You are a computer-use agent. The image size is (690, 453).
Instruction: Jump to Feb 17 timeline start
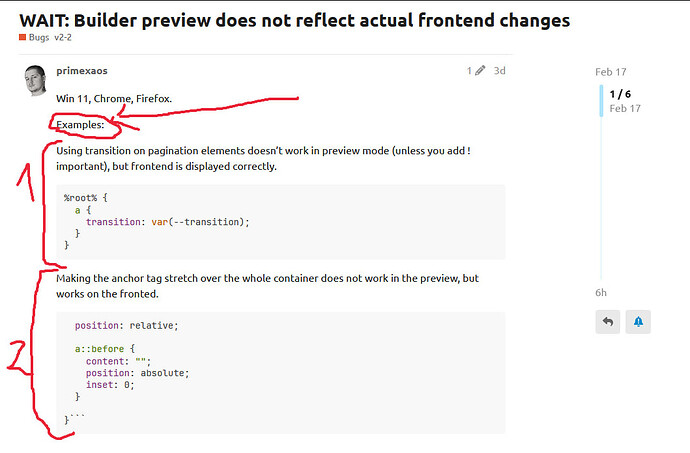(x=610, y=72)
